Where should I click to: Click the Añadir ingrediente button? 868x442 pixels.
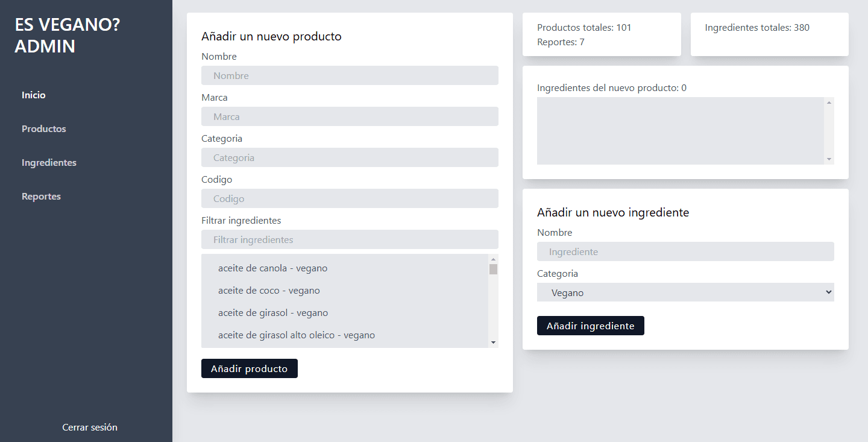pos(591,326)
